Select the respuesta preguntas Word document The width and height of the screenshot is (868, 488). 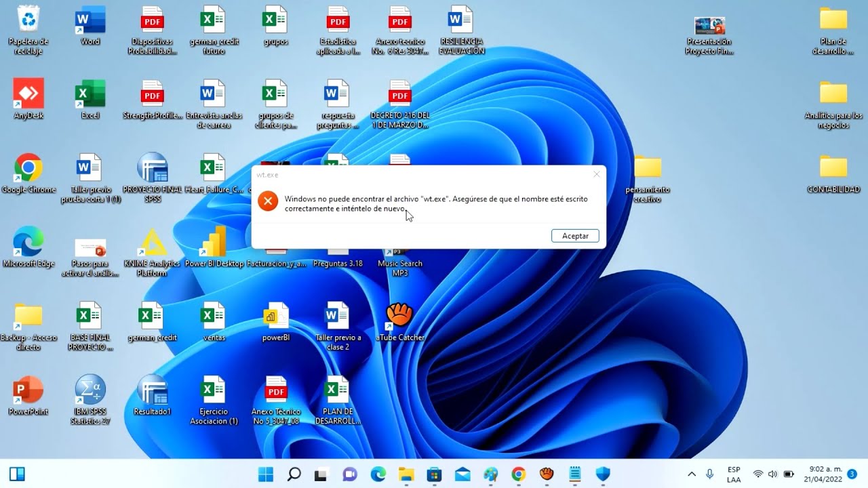[338, 104]
